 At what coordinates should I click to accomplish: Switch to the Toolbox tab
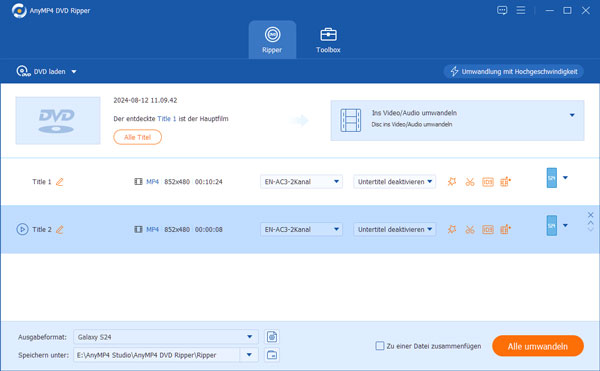[328, 40]
